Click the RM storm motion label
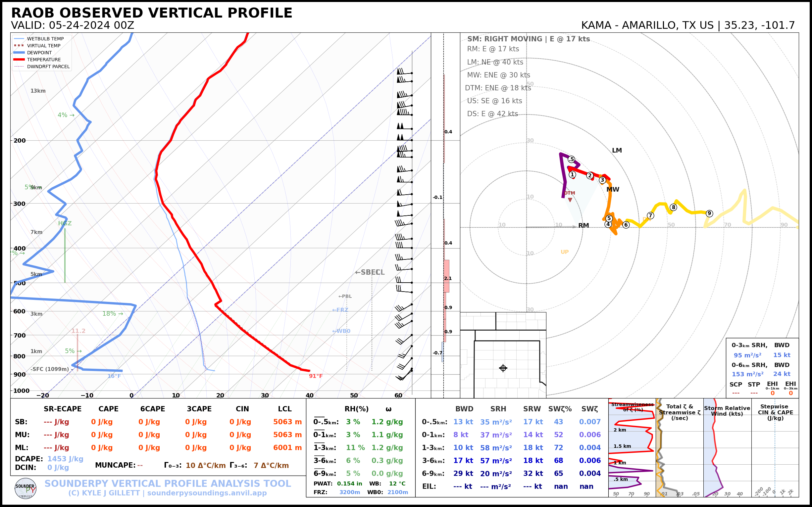Image resolution: width=812 pixels, height=507 pixels. click(x=584, y=226)
